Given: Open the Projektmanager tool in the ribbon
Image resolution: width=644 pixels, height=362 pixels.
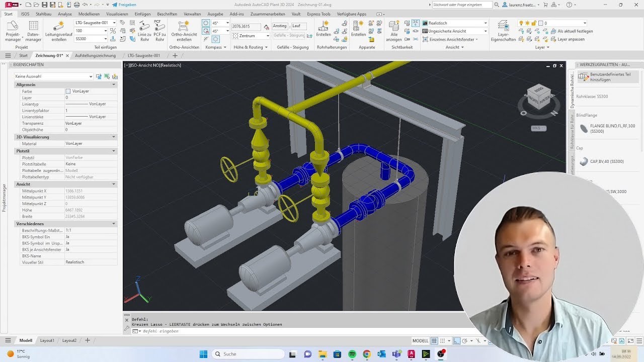Looking at the screenshot, I should pos(13,30).
